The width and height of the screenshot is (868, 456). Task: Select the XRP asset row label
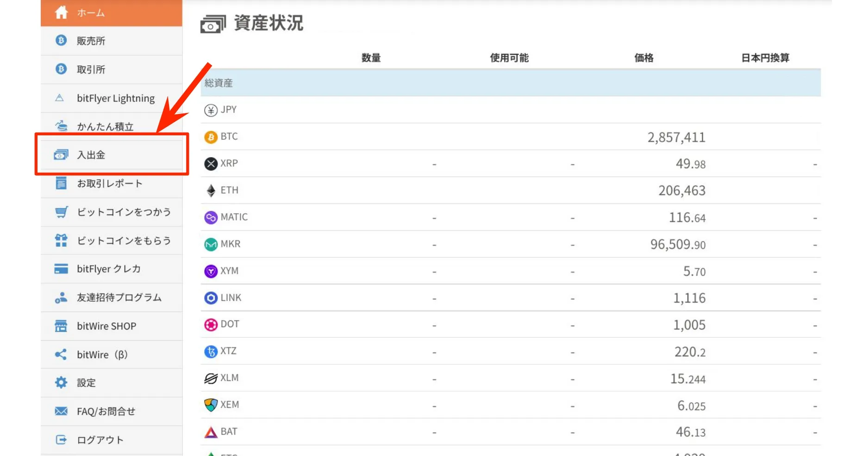229,164
